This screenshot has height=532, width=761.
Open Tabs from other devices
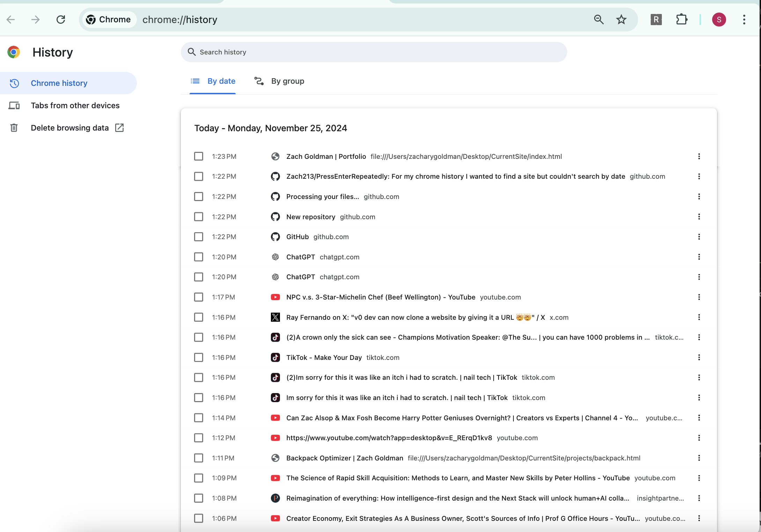tap(68, 105)
